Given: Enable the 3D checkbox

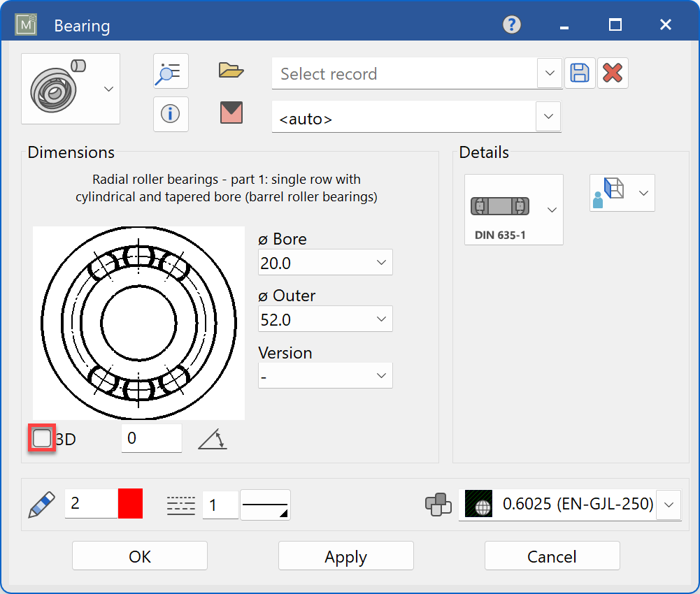Looking at the screenshot, I should [x=42, y=439].
